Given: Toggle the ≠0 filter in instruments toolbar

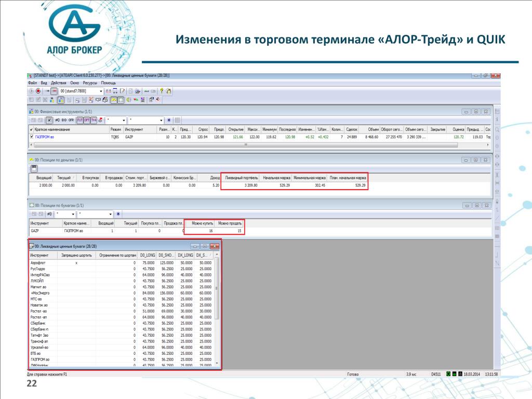Looking at the screenshot, I should [57, 120].
